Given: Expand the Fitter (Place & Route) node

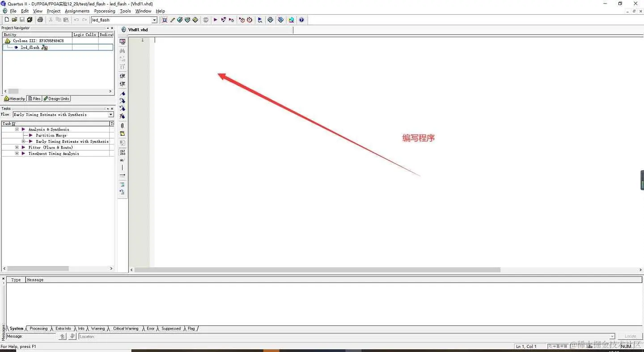Looking at the screenshot, I should [x=17, y=147].
